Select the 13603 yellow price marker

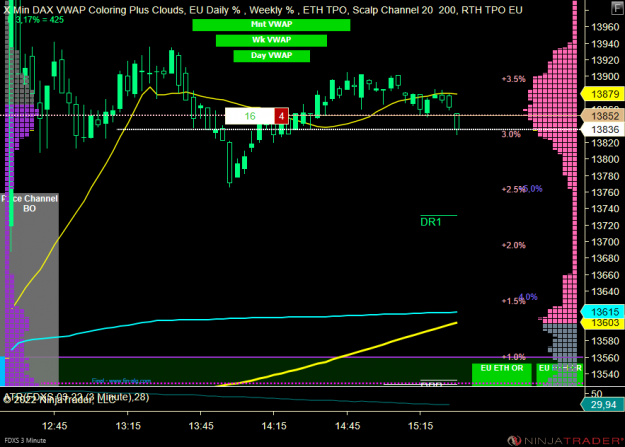pyautogui.click(x=602, y=323)
